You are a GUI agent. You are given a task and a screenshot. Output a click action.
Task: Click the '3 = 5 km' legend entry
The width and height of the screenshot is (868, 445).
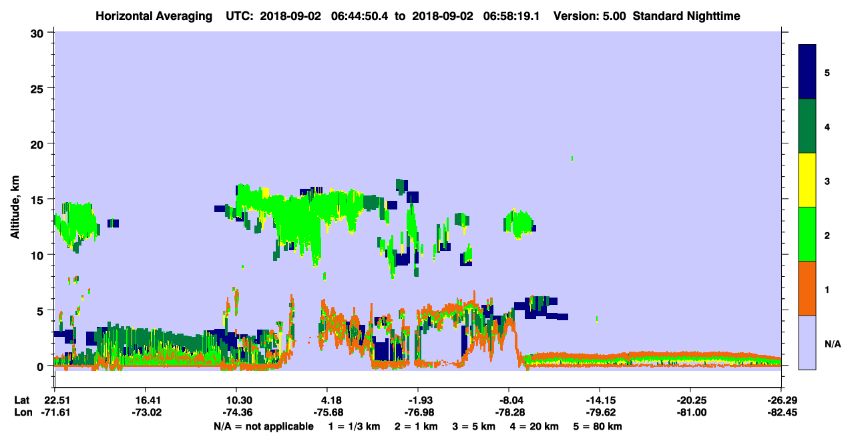pos(473,426)
